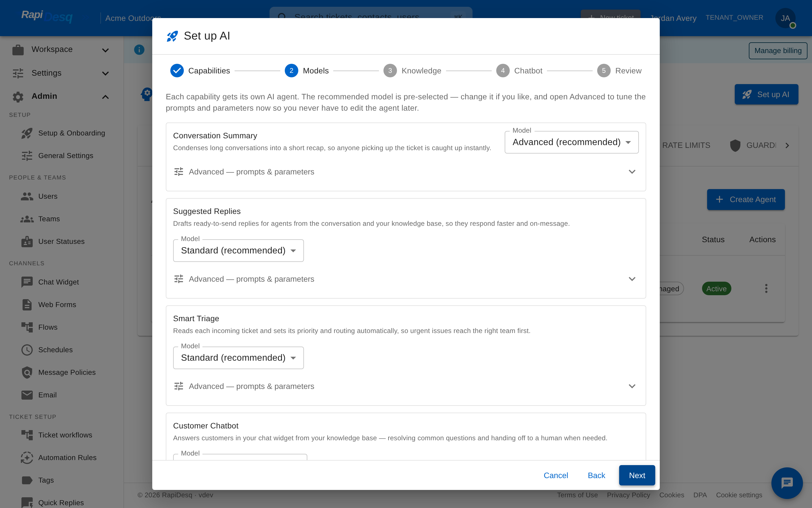Expand the Settings sidebar section
812x508 pixels.
[x=61, y=73]
